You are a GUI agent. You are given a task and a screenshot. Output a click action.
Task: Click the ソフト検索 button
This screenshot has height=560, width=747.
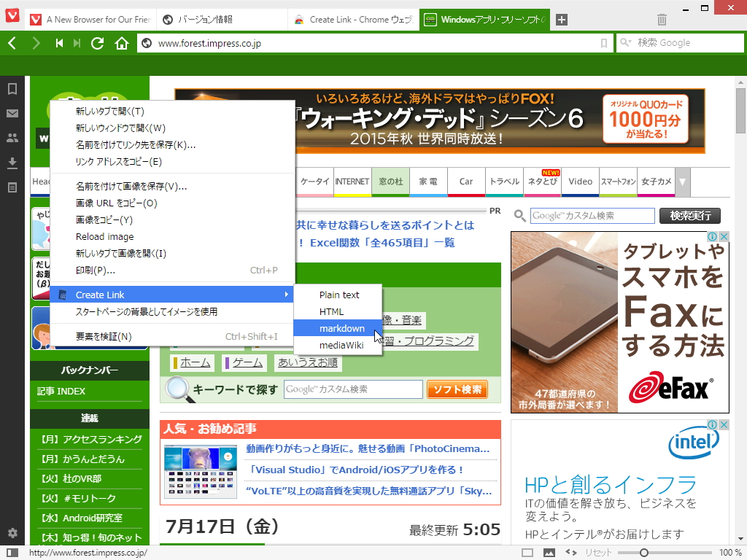(457, 389)
